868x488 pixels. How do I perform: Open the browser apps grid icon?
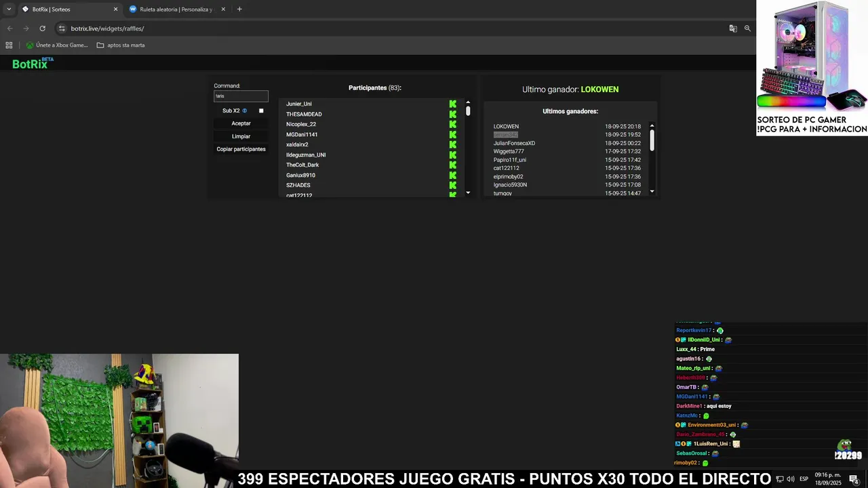(9, 45)
